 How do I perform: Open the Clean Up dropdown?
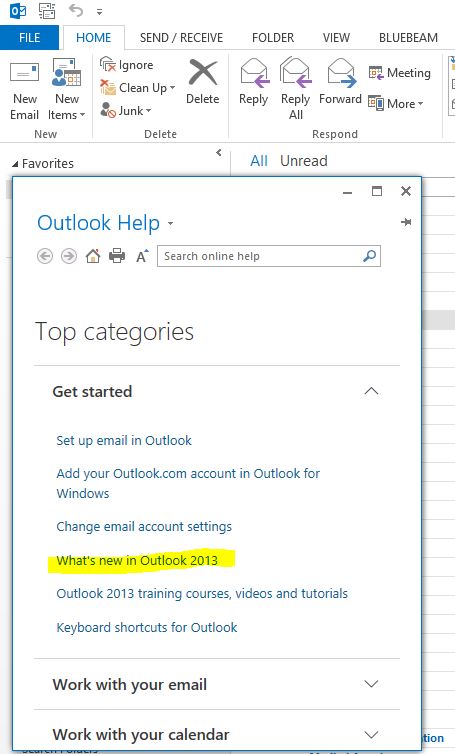point(138,88)
